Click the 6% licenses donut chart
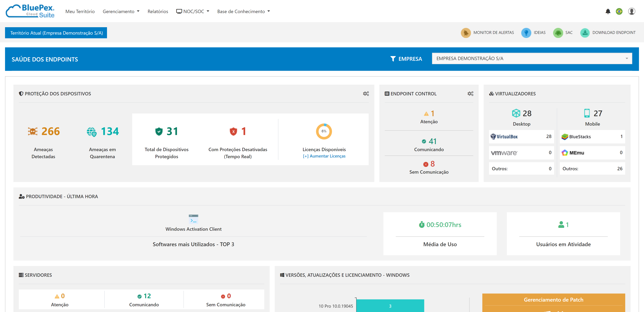644x312 pixels. 324,131
